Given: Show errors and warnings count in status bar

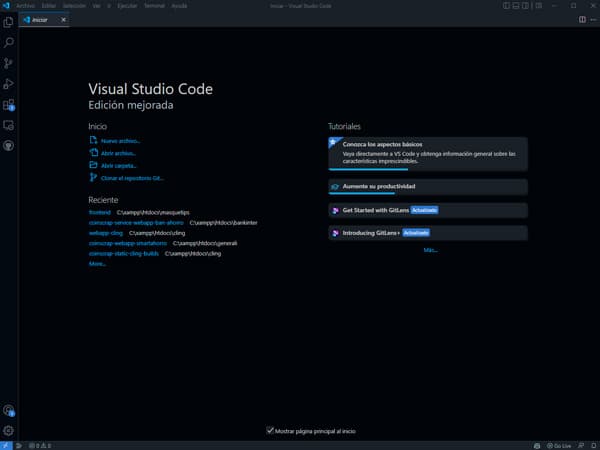Looking at the screenshot, I should pyautogui.click(x=40, y=446).
